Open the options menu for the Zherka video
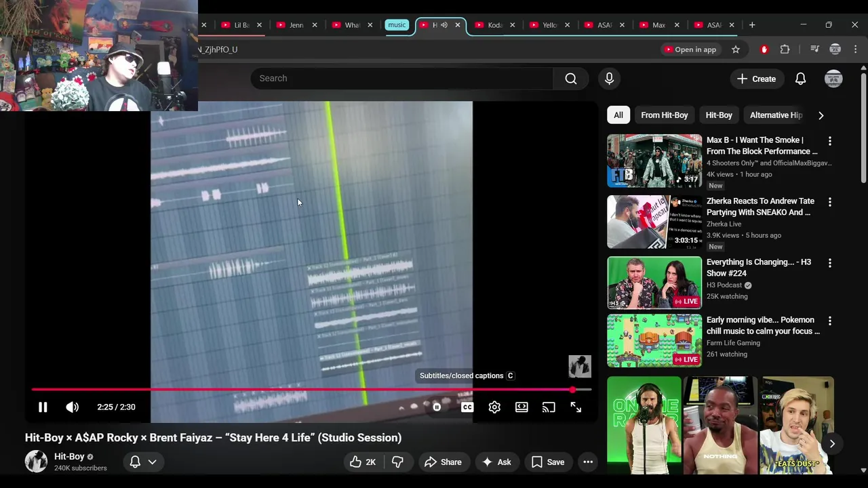This screenshot has width=868, height=488. (829, 202)
